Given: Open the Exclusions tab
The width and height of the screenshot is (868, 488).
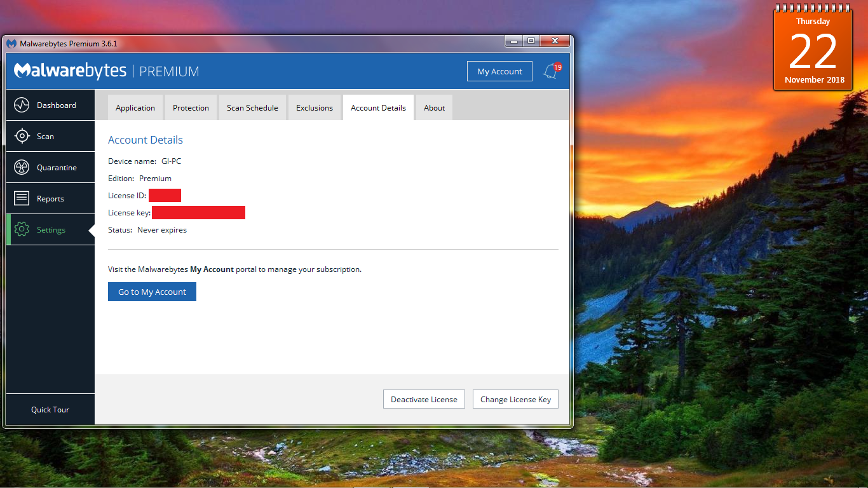Looking at the screenshot, I should 315,107.
